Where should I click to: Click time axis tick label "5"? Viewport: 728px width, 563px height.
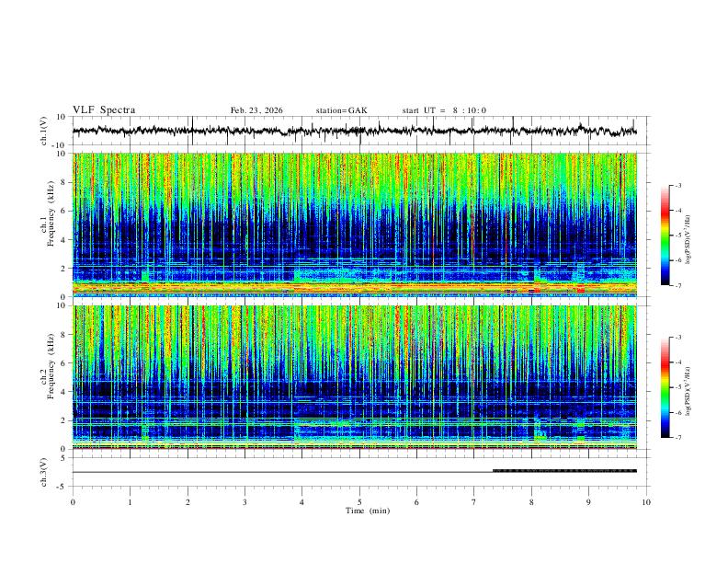[359, 502]
